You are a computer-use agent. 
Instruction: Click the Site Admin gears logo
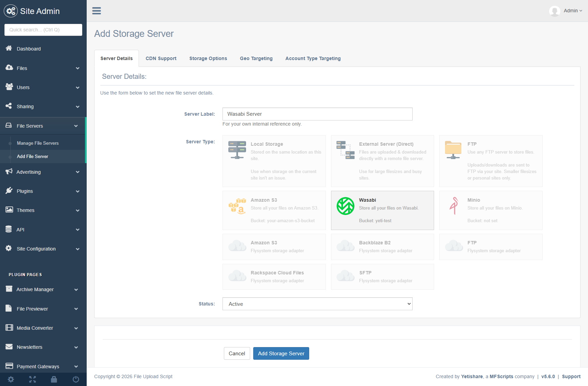click(x=11, y=11)
